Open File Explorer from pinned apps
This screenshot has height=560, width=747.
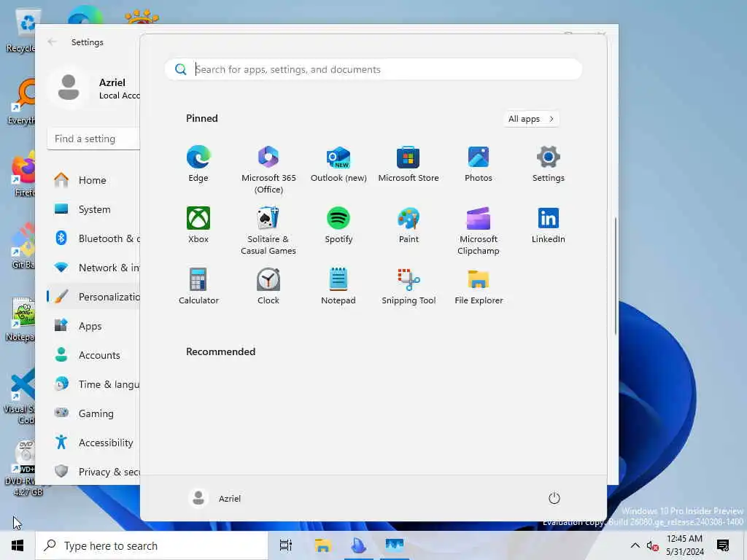[x=479, y=286]
